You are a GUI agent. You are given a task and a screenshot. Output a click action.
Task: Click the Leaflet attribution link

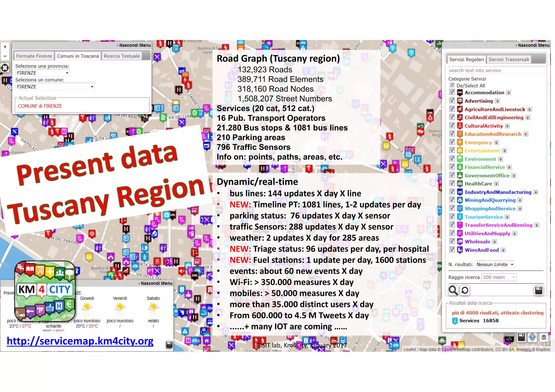(410, 349)
